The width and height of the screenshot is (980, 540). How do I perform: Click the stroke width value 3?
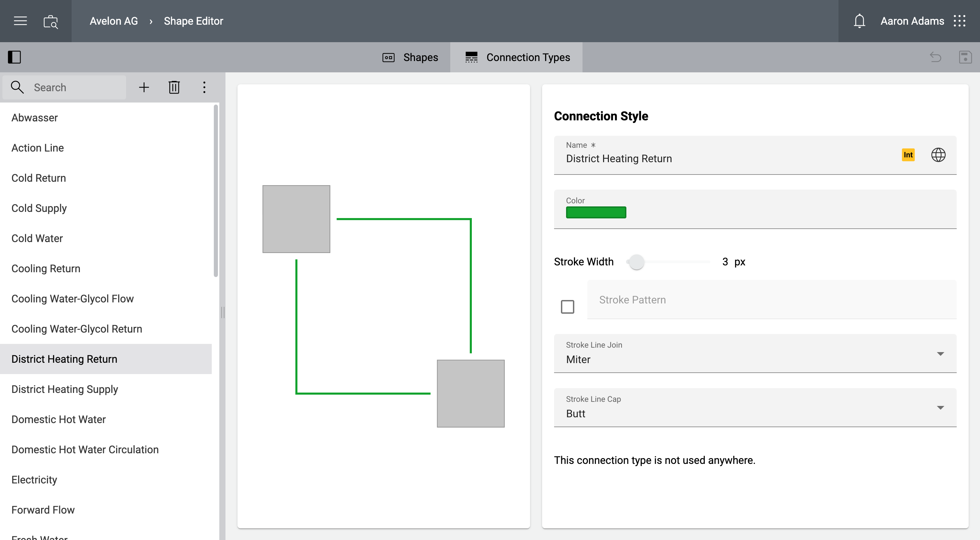(725, 262)
